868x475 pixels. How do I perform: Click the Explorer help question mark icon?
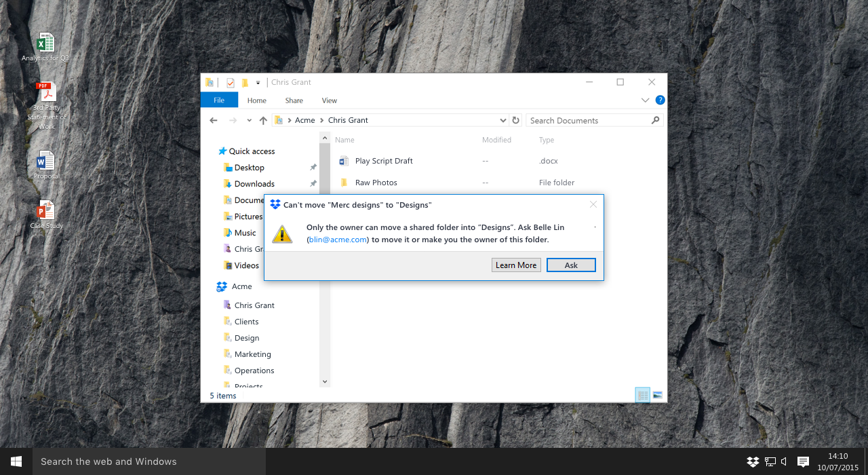click(660, 100)
